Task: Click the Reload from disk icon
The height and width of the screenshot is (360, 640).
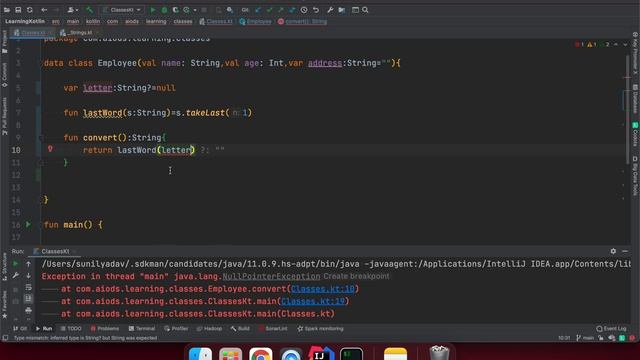Action: click(30, 10)
